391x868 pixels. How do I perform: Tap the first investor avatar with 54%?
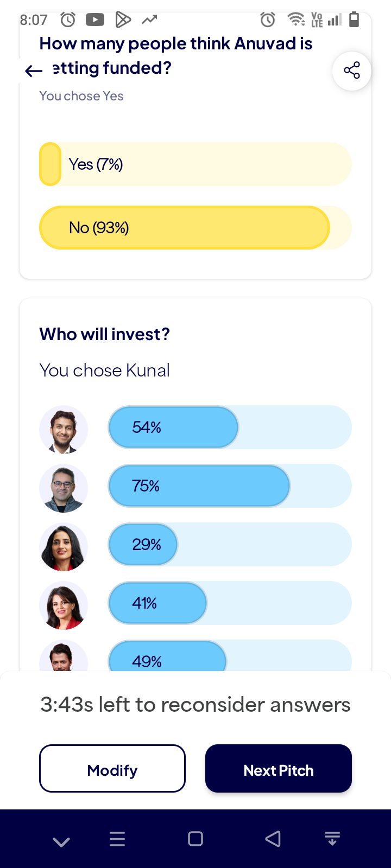coord(64,429)
